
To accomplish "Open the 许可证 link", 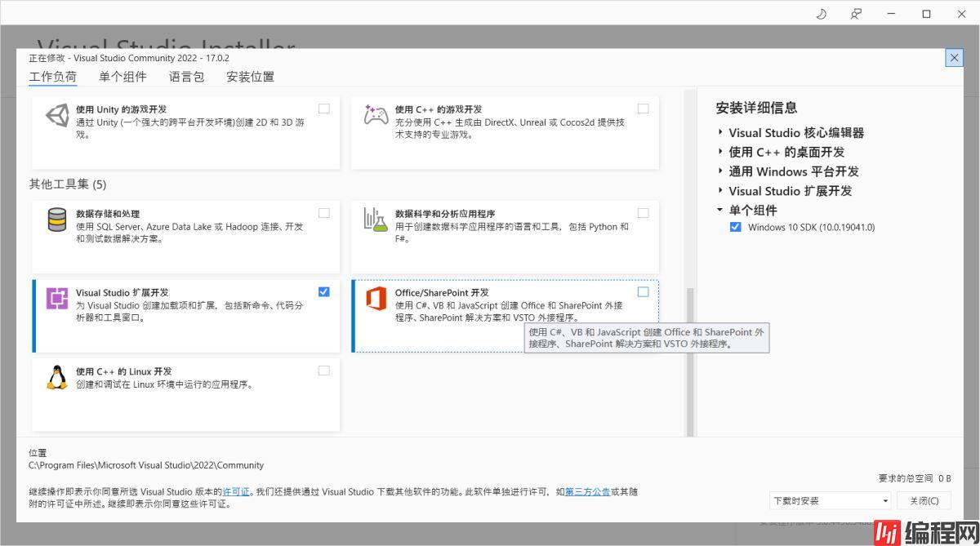I will (236, 492).
